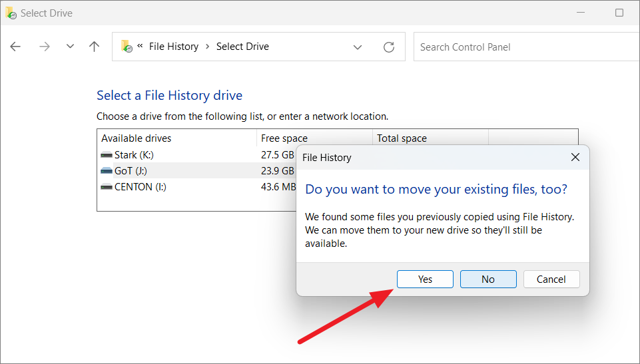Open the recent locations chevron
Image resolution: width=640 pixels, height=364 pixels.
(70, 47)
